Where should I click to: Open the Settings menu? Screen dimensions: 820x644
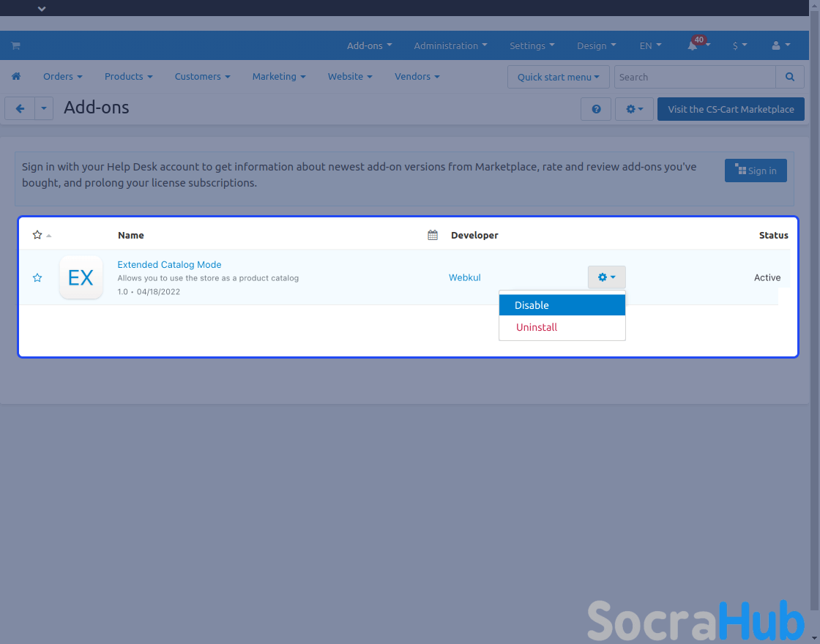click(x=532, y=45)
